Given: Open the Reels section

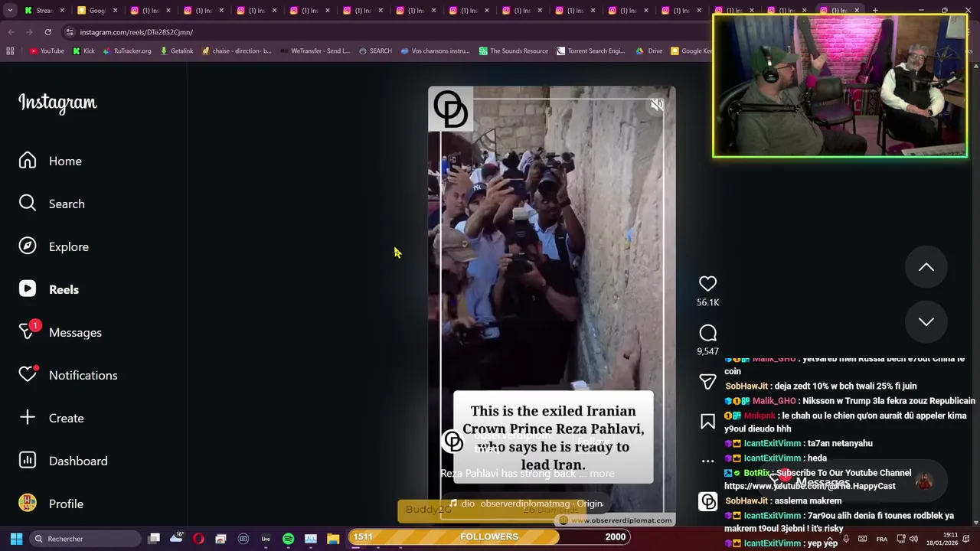Looking at the screenshot, I should pyautogui.click(x=64, y=289).
